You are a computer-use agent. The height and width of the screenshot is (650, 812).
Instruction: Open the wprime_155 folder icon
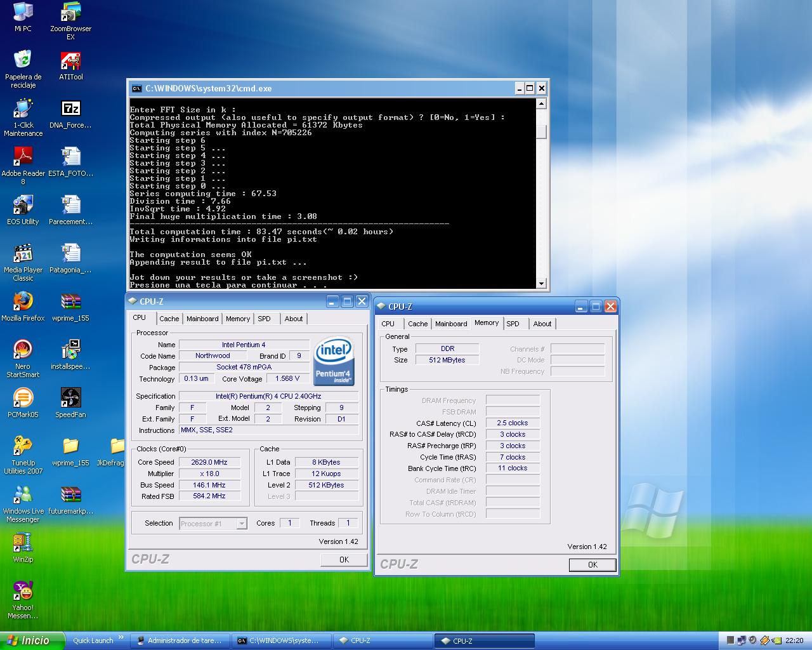(70, 451)
